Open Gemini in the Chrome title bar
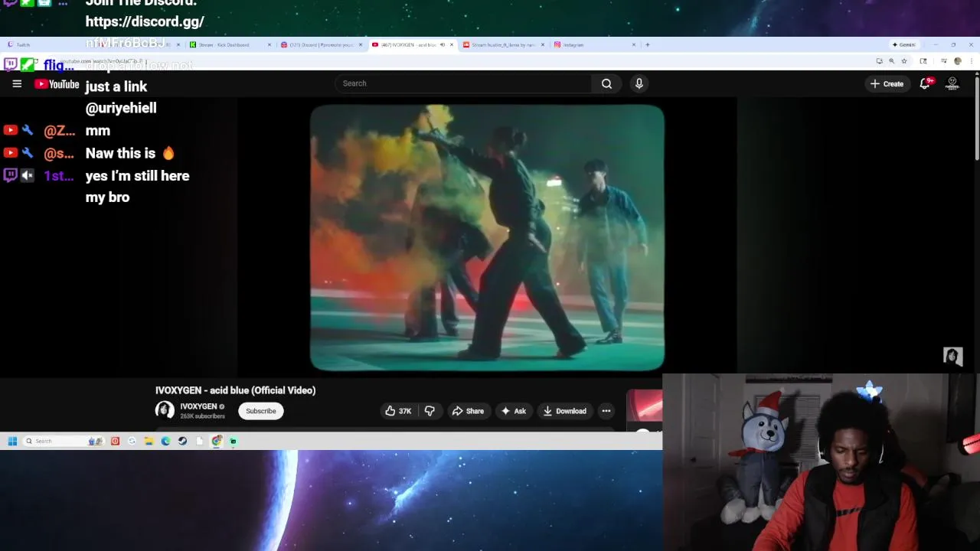The image size is (980, 551). (x=905, y=44)
